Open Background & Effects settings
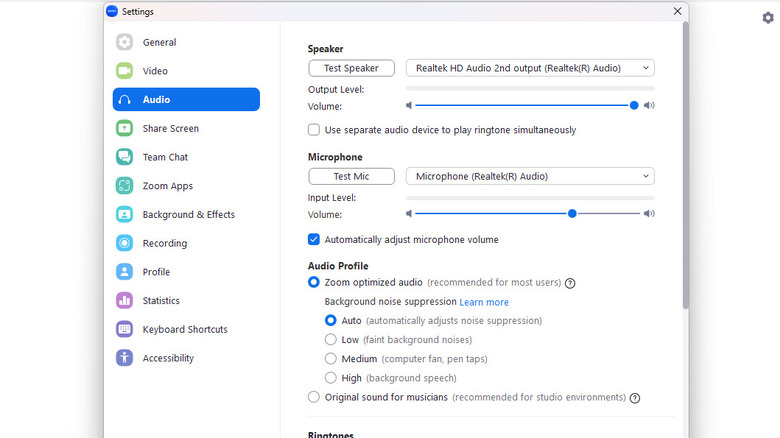Screen dimensions: 780x438 tap(188, 215)
